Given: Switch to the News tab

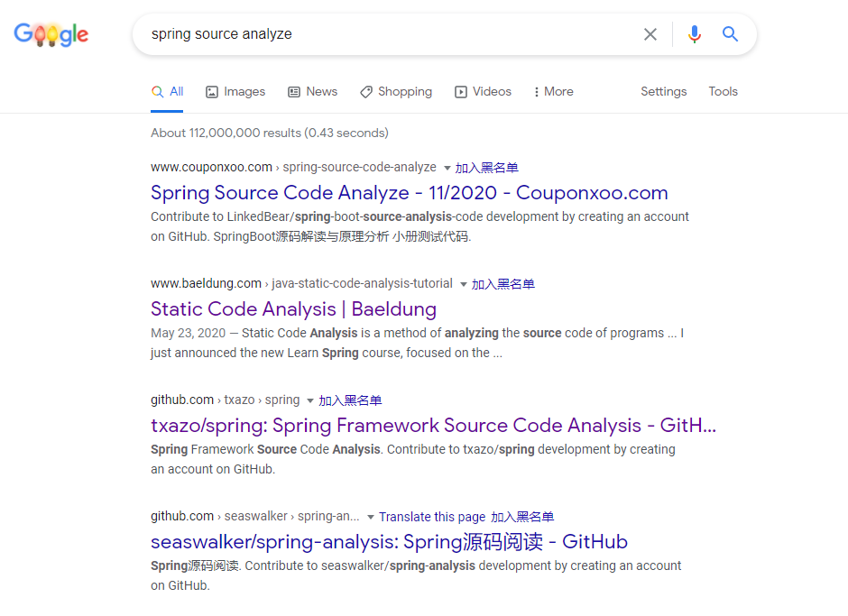Looking at the screenshot, I should [x=312, y=92].
